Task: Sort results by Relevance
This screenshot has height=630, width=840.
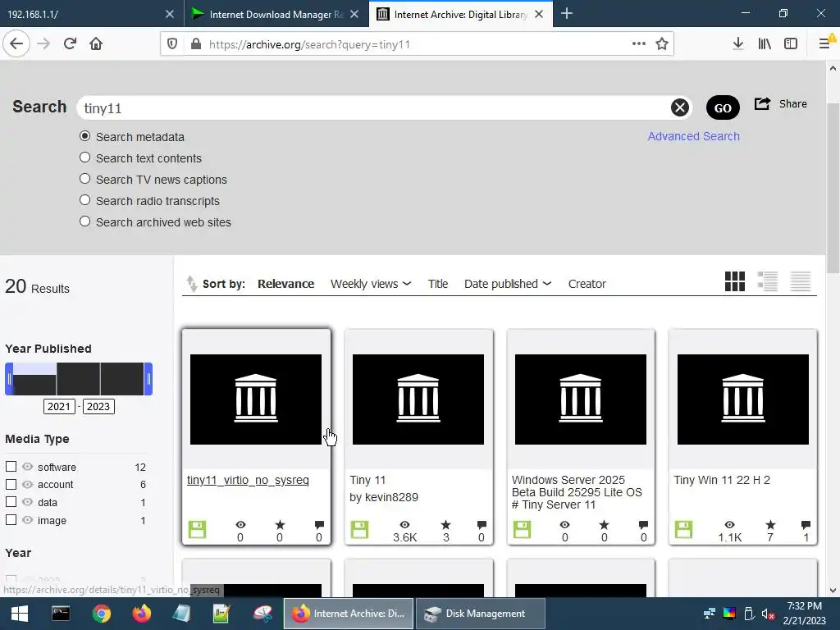Action: 285,284
